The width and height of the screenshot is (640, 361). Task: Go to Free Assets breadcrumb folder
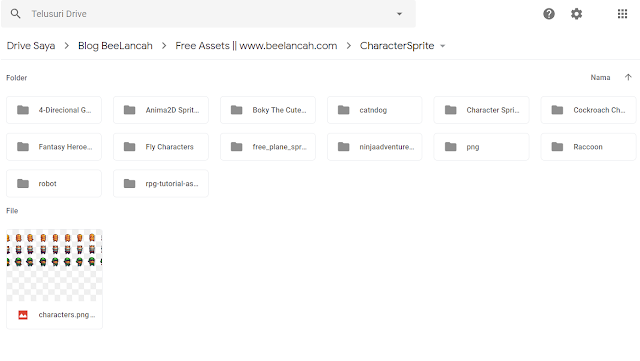click(x=256, y=46)
